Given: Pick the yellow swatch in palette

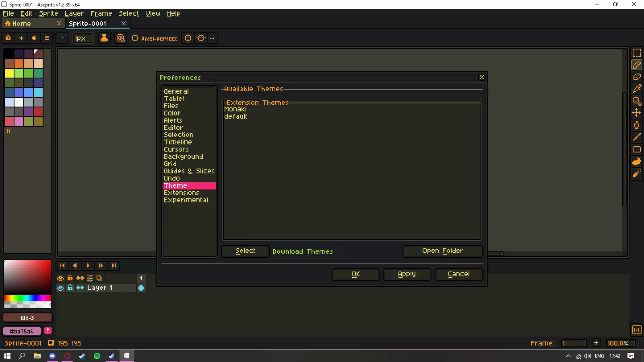Looking at the screenshot, I should 9,73.
